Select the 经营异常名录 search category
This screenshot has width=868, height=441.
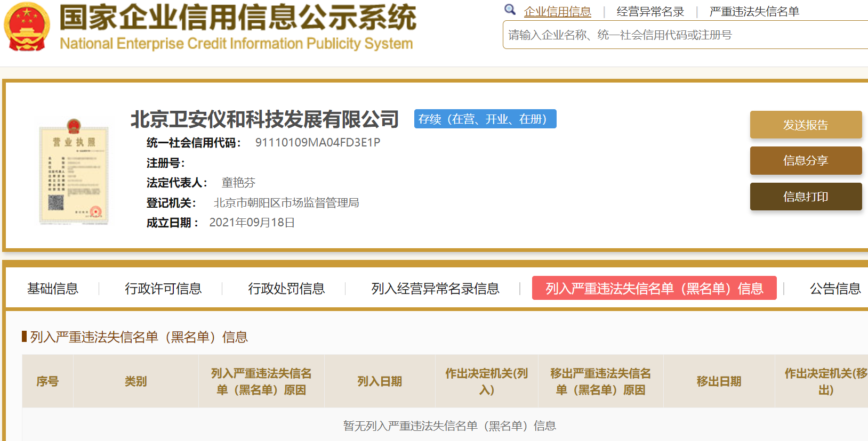point(650,12)
